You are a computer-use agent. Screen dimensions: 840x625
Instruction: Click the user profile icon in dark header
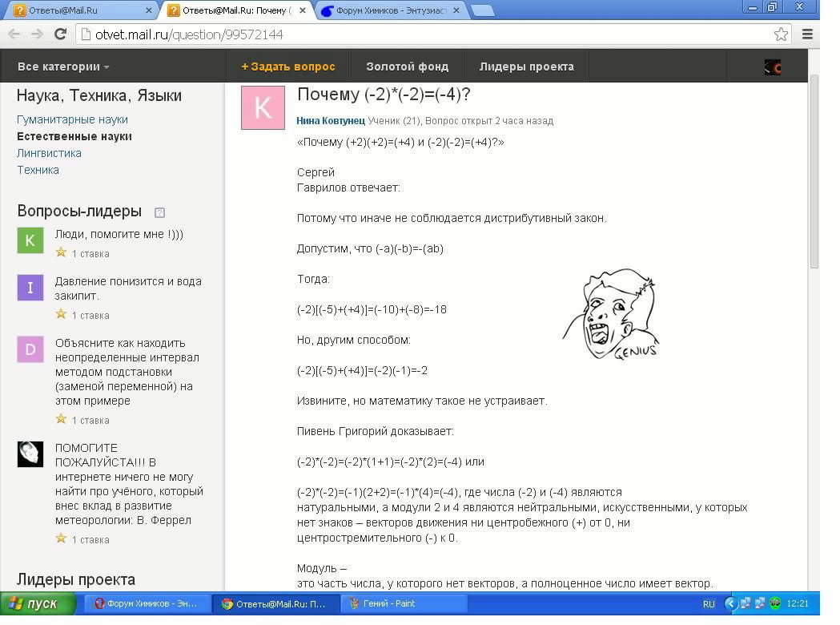tap(772, 67)
